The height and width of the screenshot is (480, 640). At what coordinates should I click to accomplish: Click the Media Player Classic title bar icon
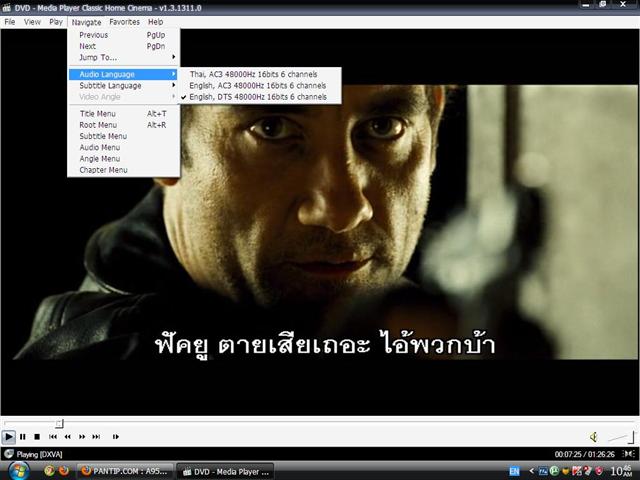coord(6,8)
